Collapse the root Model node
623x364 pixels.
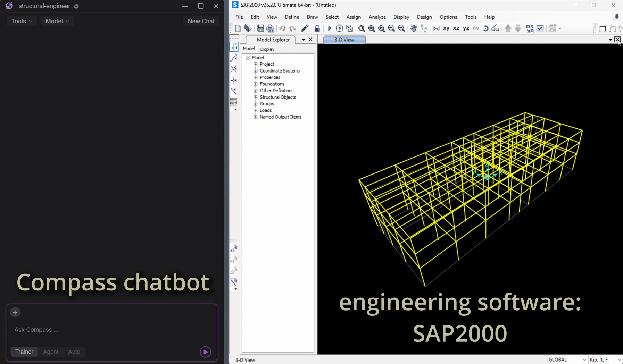point(248,58)
